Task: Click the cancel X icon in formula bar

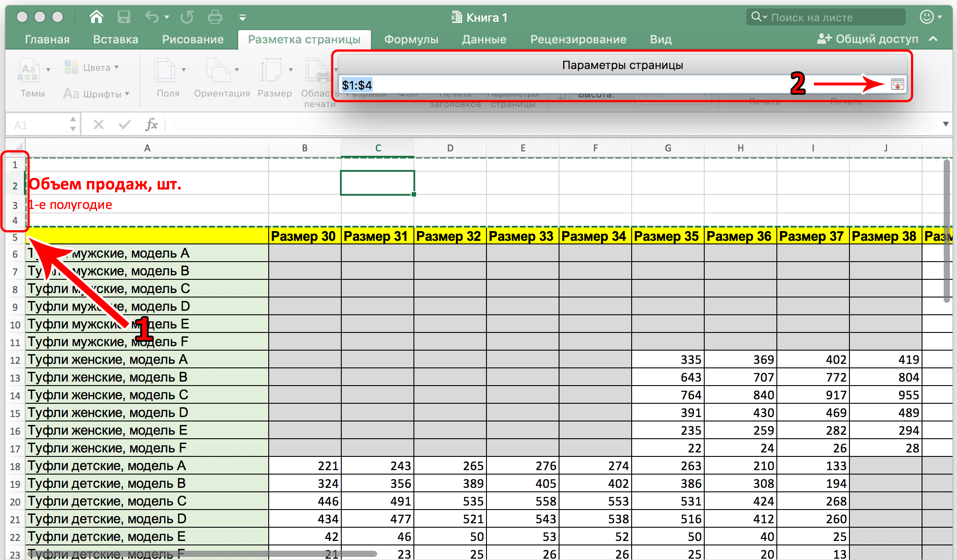Action: click(99, 125)
